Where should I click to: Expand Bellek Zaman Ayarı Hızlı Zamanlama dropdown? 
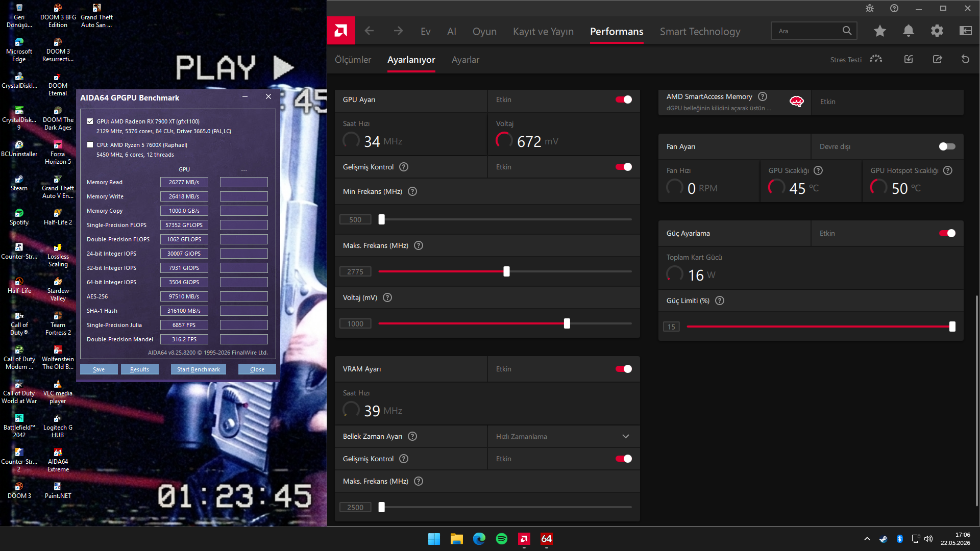click(x=563, y=436)
